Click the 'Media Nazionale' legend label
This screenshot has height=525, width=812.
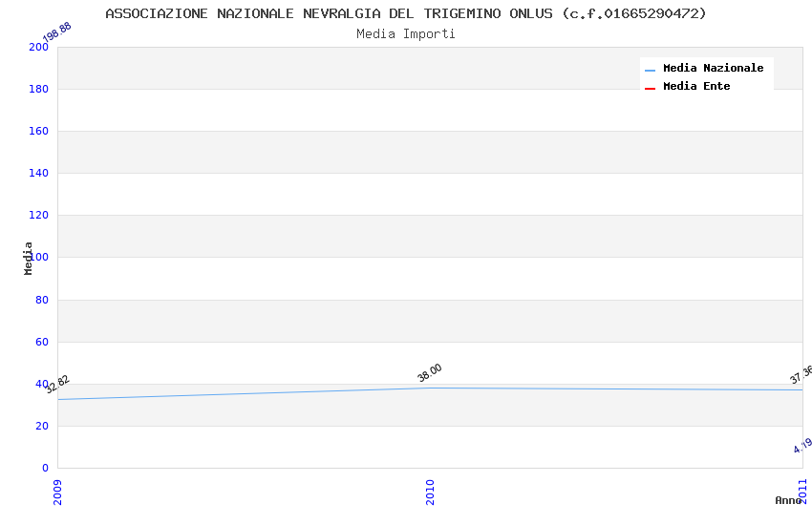click(713, 68)
